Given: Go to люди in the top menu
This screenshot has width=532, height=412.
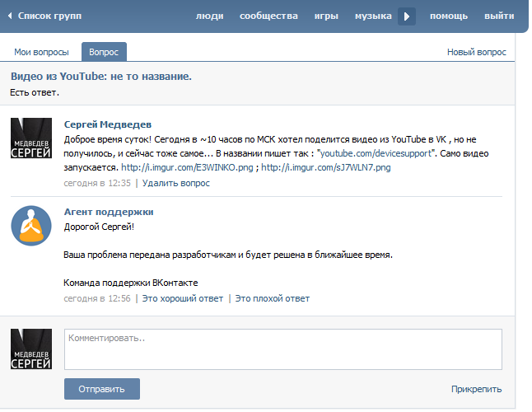Looking at the screenshot, I should [210, 16].
